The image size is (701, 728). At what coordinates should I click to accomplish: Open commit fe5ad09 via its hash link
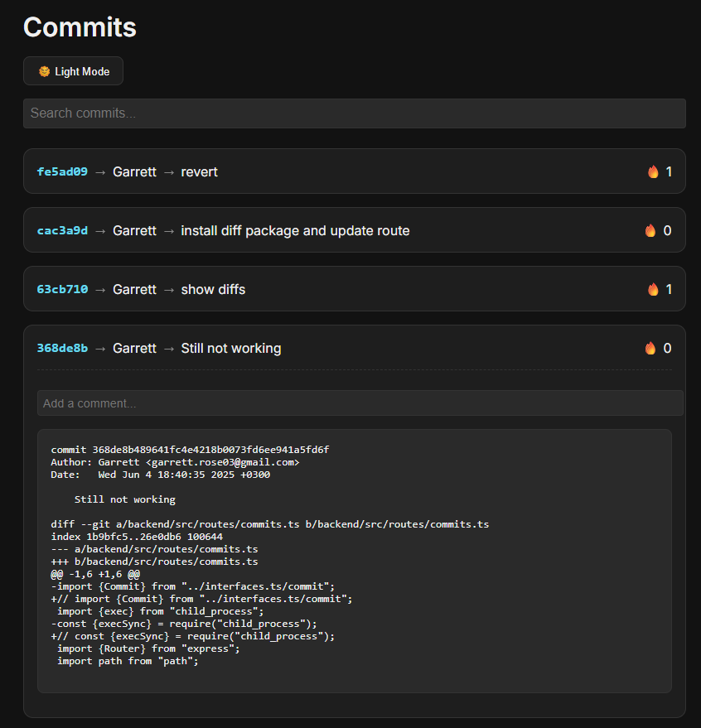[60, 171]
